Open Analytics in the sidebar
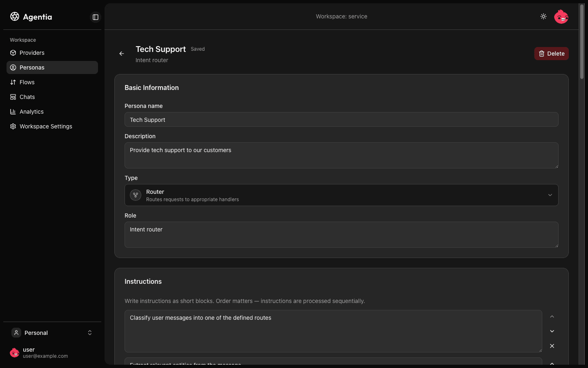 point(52,112)
